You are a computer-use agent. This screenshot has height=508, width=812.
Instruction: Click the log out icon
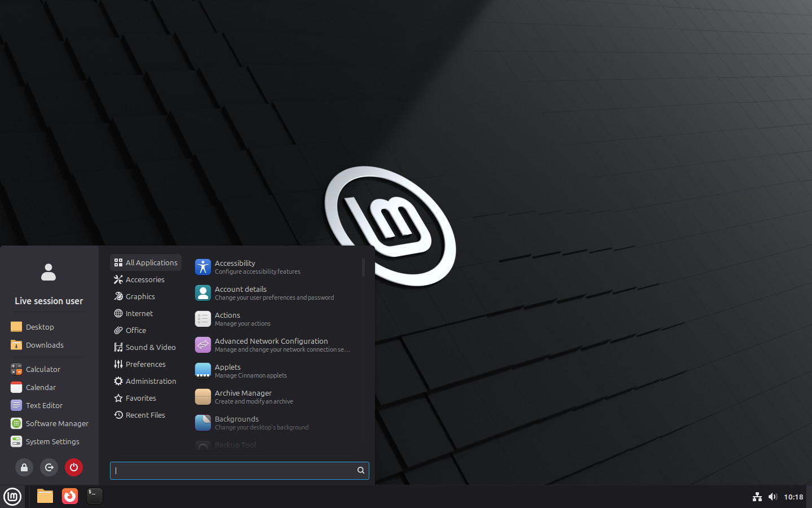(x=49, y=467)
